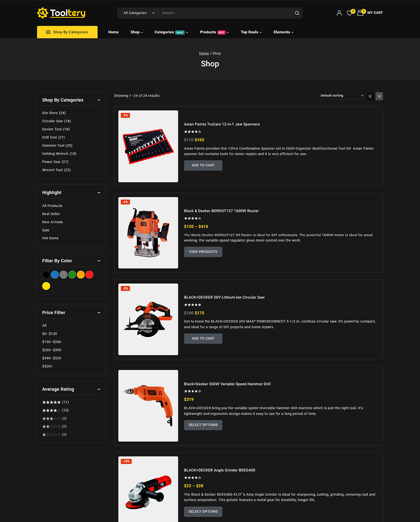Open the Default sorting dropdown
The height and width of the screenshot is (522, 420).
point(342,96)
